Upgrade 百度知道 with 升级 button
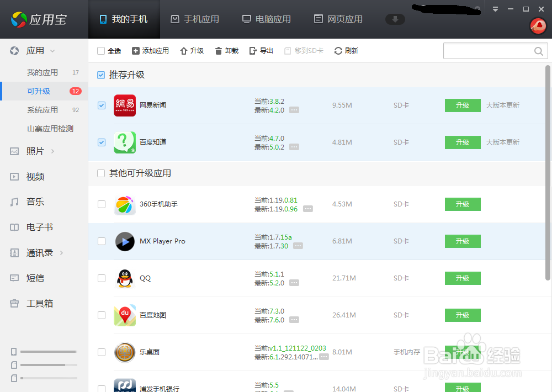Image resolution: width=552 pixels, height=392 pixels. [463, 142]
